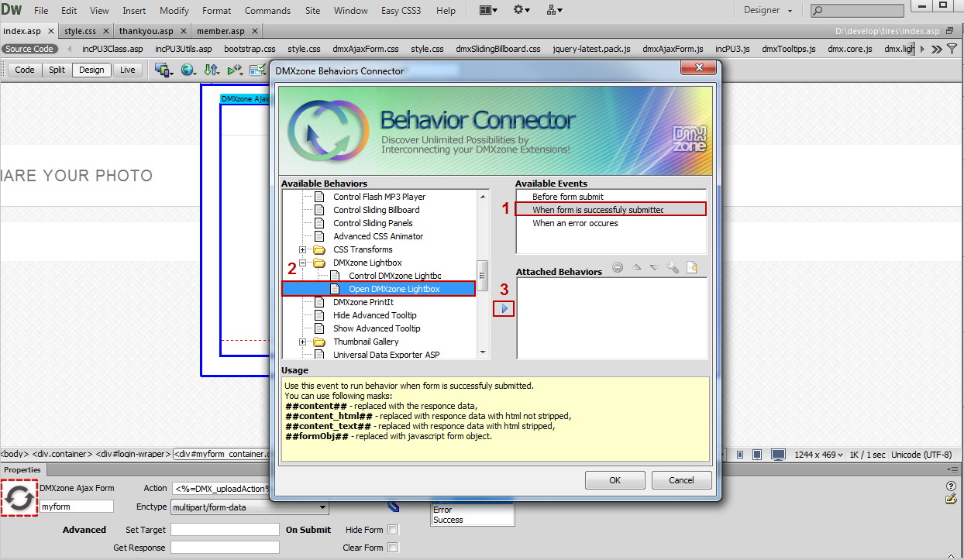Click the form name field containing myform
The width and height of the screenshot is (964, 560).
(x=77, y=507)
